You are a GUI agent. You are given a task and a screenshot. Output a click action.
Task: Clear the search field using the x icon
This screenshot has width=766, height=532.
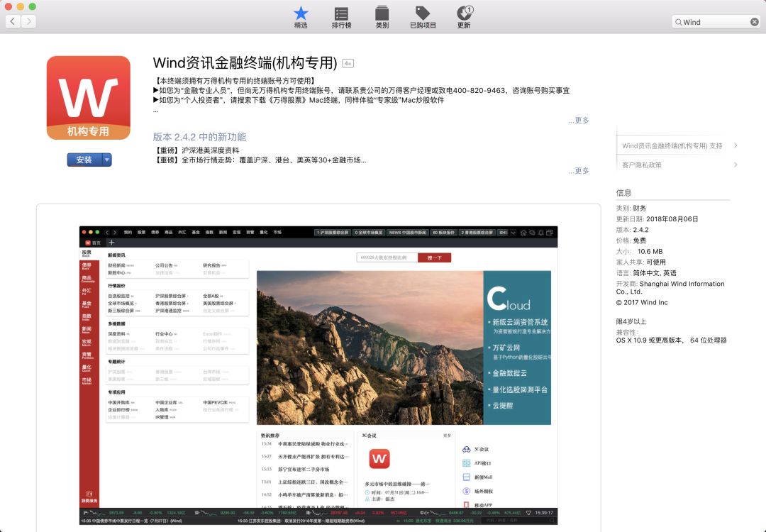[754, 21]
